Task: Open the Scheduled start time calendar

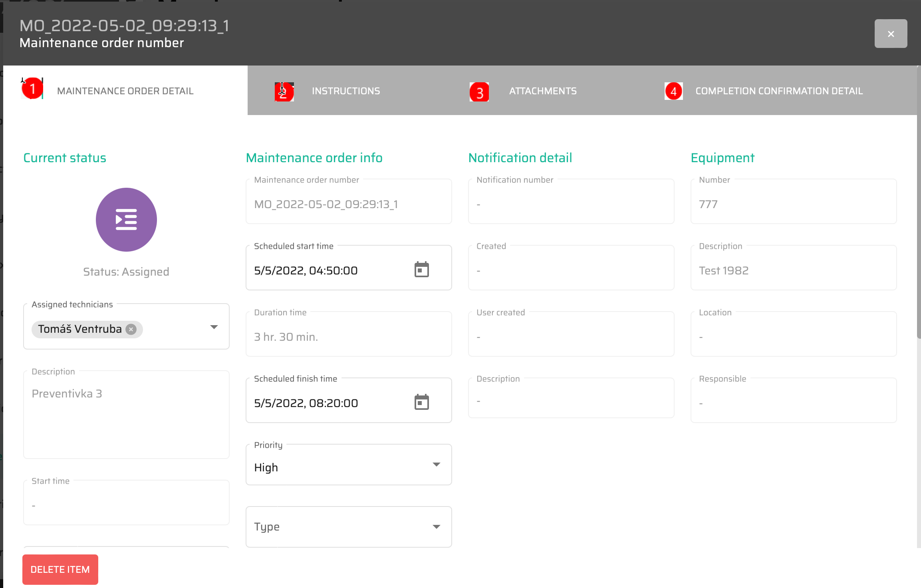Action: [421, 270]
